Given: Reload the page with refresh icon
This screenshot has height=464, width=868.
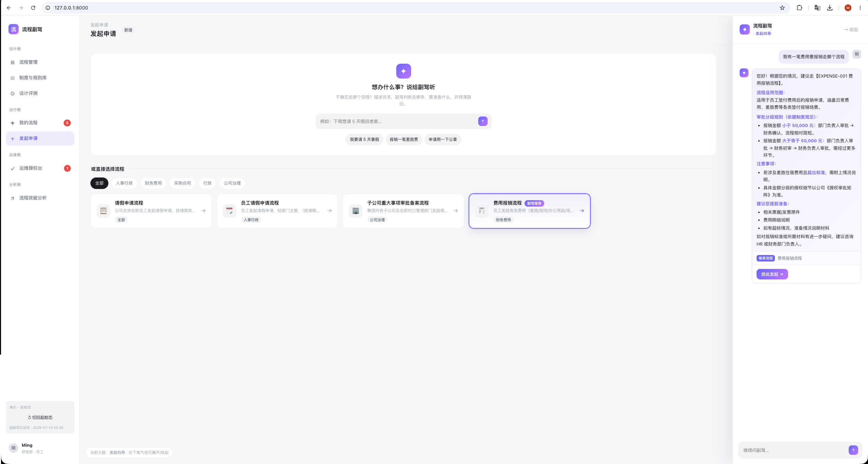Looking at the screenshot, I should pos(33,8).
